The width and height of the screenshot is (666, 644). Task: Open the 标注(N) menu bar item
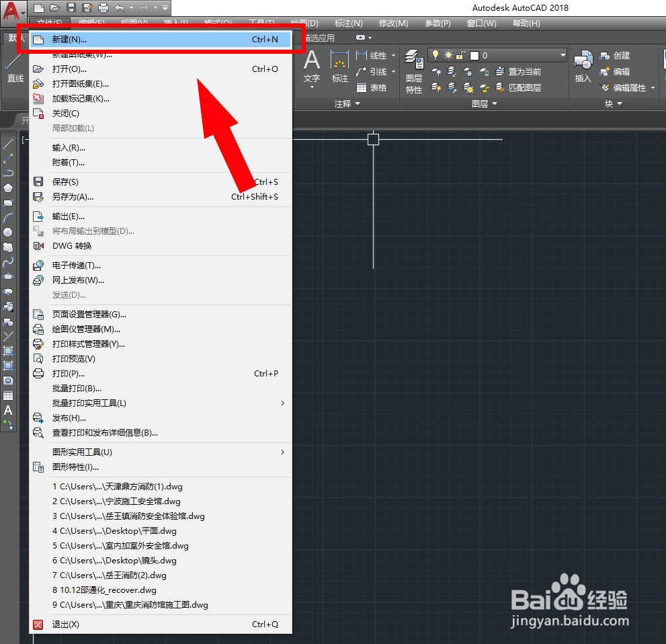(348, 24)
